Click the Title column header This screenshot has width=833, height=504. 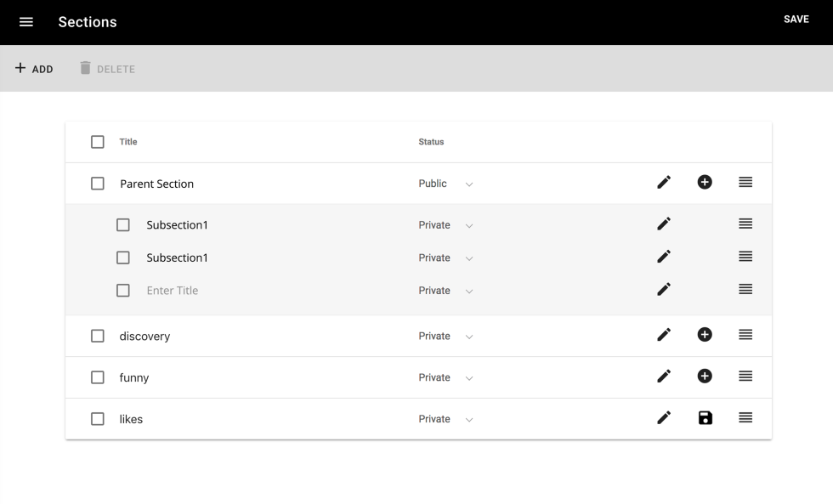click(127, 141)
